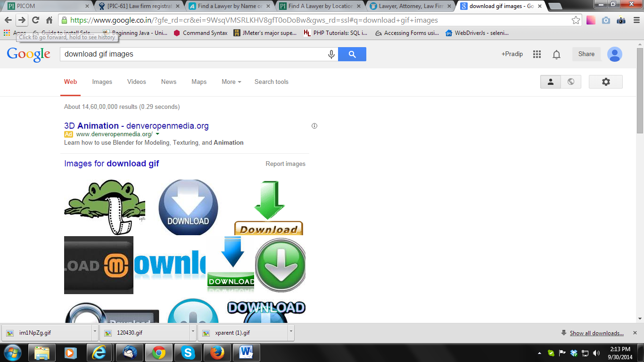The height and width of the screenshot is (362, 644).
Task: Open the PHP Tutorials bookmark
Action: [335, 33]
